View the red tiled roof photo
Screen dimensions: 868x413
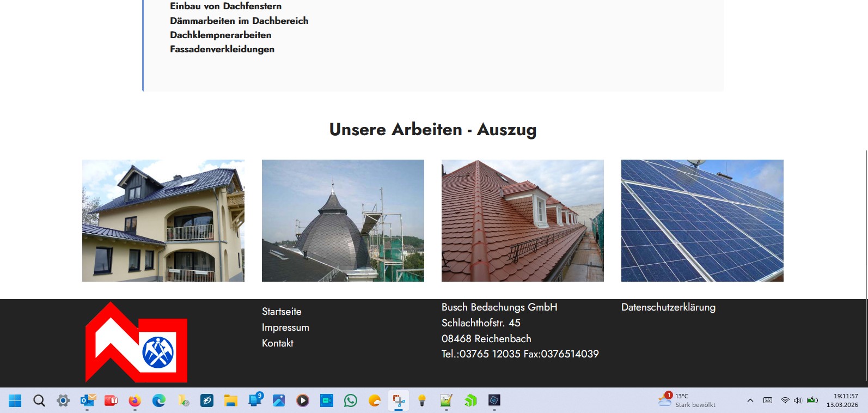523,221
